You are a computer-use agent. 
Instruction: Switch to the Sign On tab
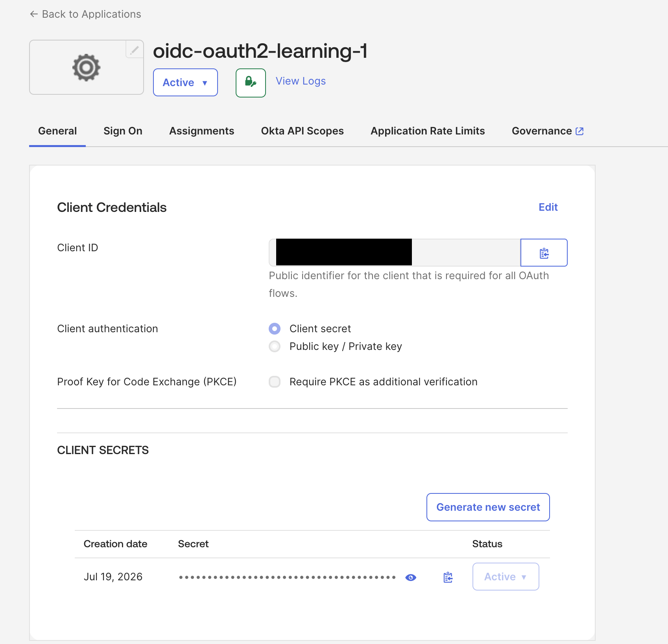[x=123, y=131]
